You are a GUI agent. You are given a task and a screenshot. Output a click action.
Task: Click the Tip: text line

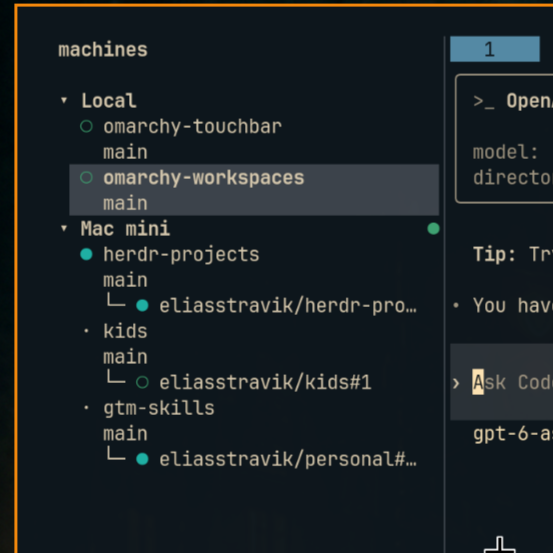pos(513,254)
